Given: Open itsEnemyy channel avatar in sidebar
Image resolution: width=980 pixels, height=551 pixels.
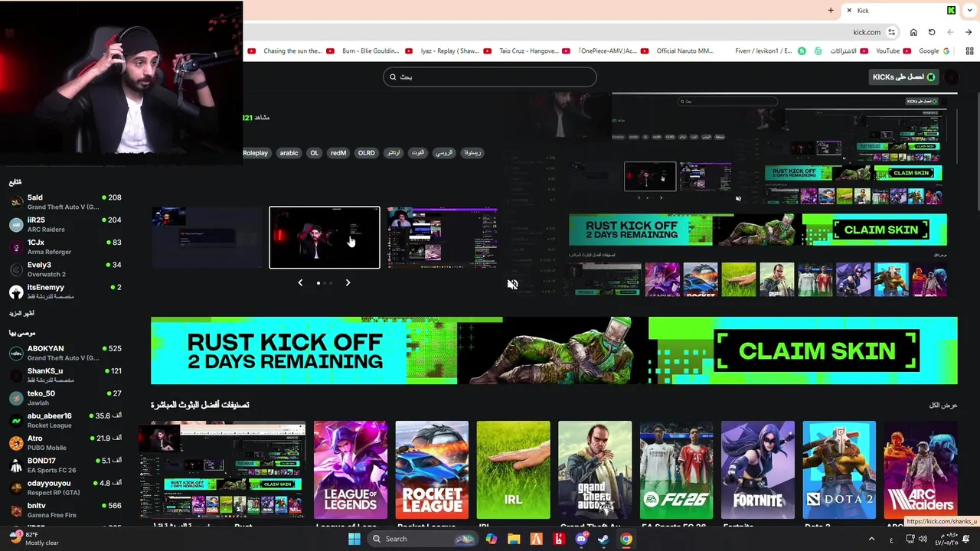Looking at the screenshot, I should click(x=16, y=292).
